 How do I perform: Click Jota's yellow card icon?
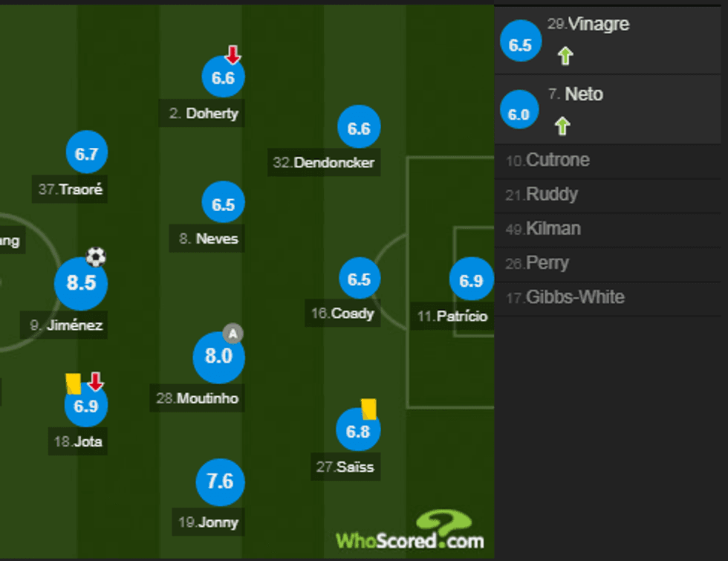click(73, 383)
